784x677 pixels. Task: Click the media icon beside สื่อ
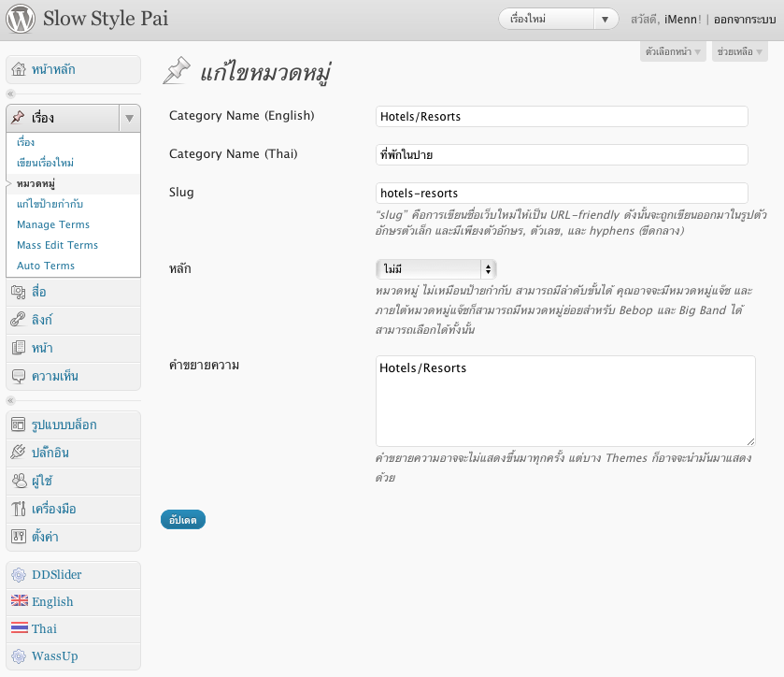tap(19, 292)
